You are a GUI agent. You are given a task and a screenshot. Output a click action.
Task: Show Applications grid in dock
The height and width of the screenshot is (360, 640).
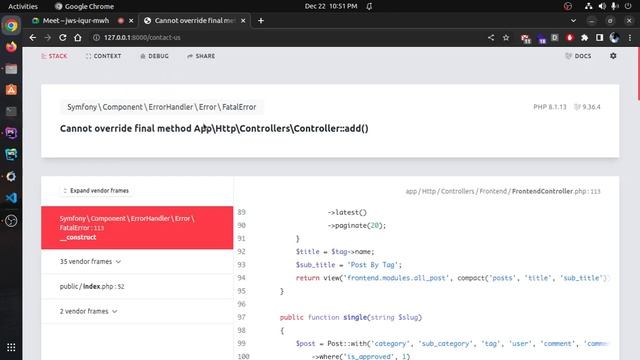(x=11, y=347)
